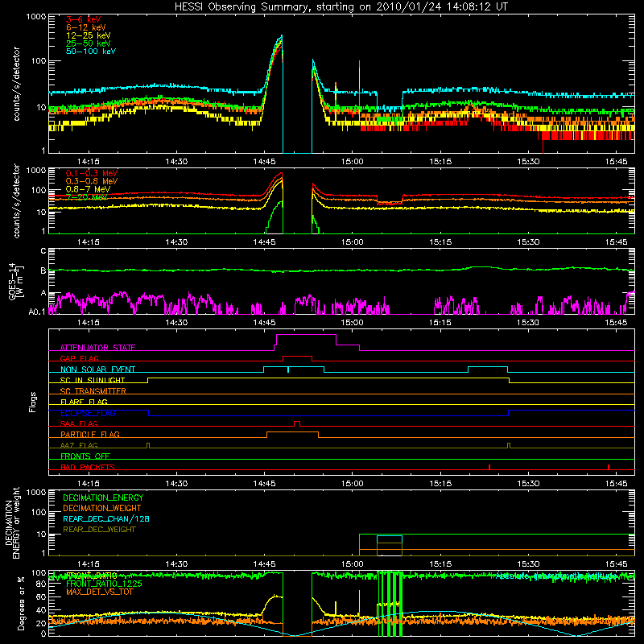Screen dimensions: 644x644
Task: Click the NON_SOLAR_EVENT flag label
Action: [x=97, y=369]
